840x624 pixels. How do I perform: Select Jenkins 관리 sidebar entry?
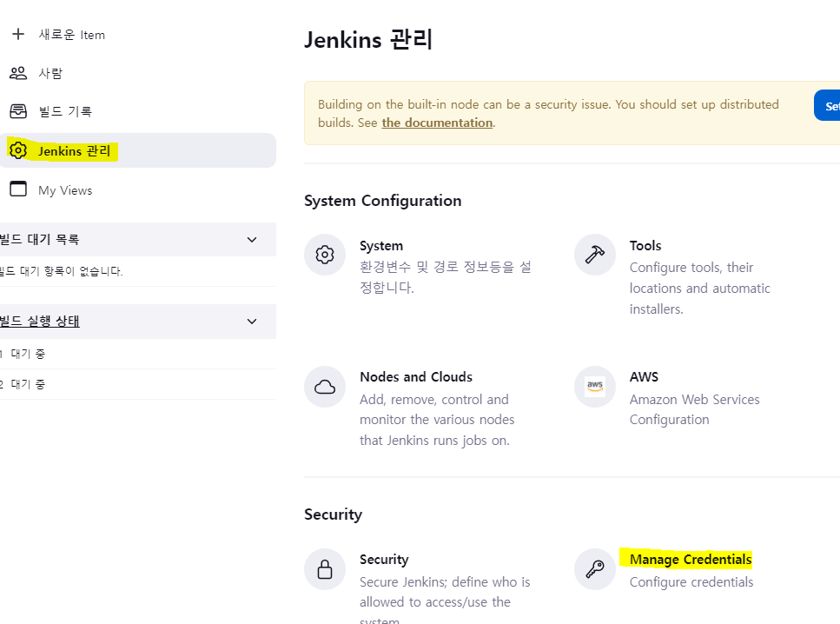point(138,150)
